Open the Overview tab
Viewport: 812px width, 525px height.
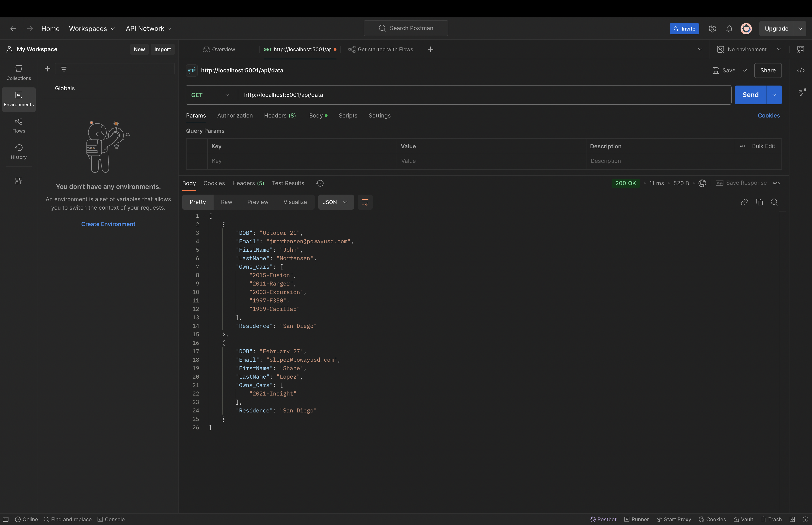(x=219, y=49)
